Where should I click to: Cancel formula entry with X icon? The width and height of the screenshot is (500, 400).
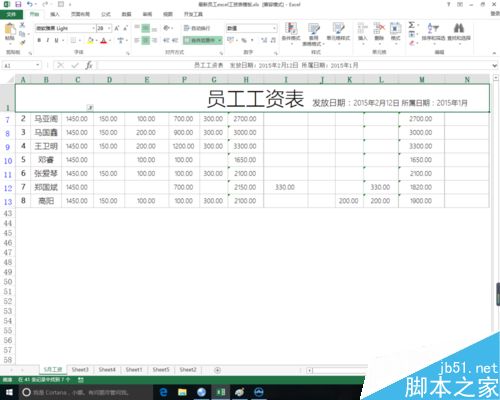tap(61, 65)
